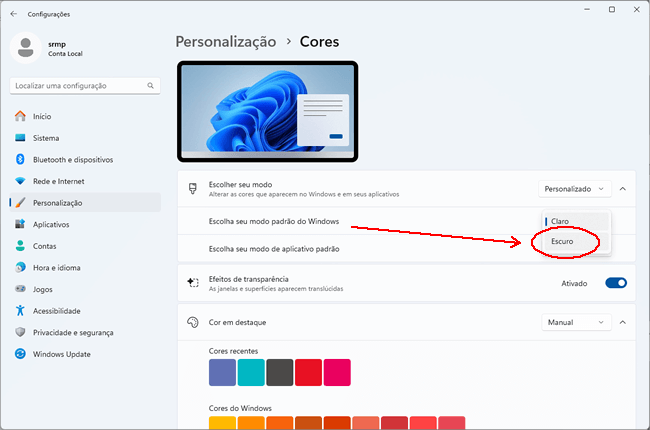Open Bluetooth e dispositivos page

coord(85,159)
